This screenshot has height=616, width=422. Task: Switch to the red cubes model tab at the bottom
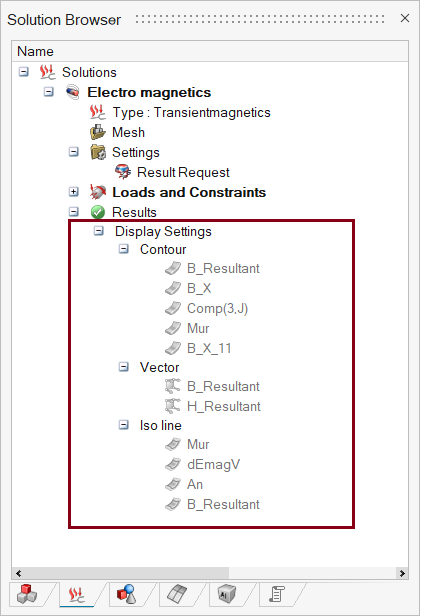tap(27, 594)
